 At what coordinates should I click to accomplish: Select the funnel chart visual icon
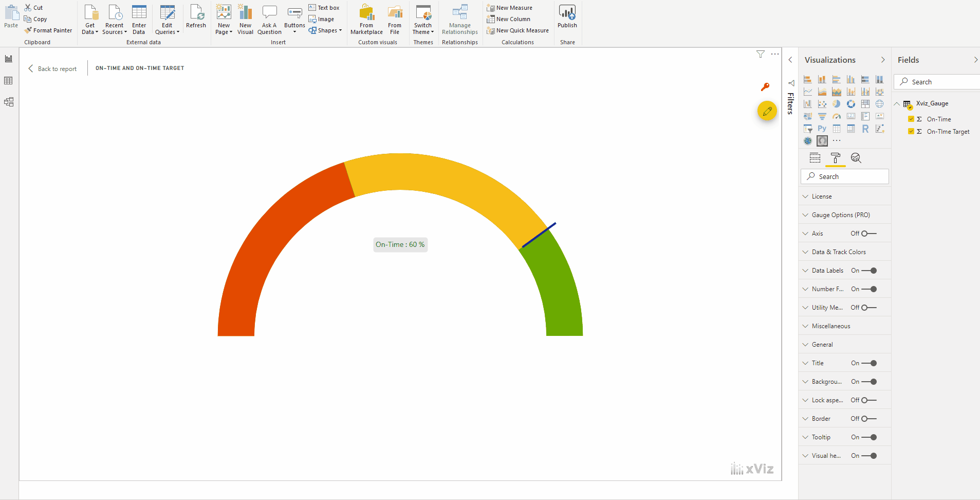pyautogui.click(x=822, y=116)
